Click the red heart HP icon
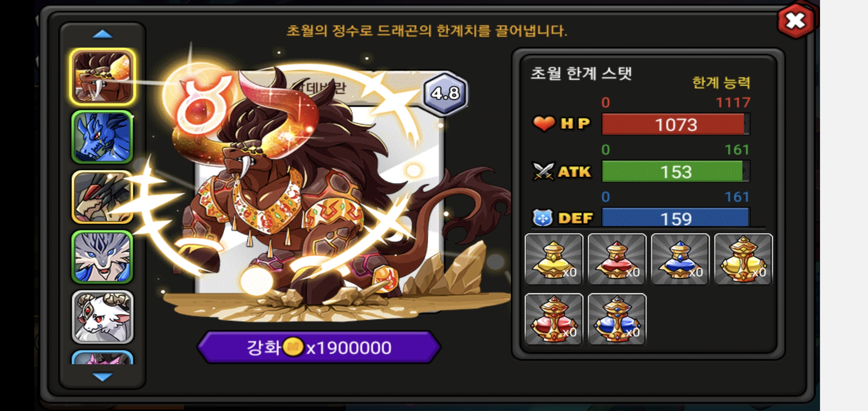Image resolution: width=868 pixels, height=411 pixels. tap(543, 123)
